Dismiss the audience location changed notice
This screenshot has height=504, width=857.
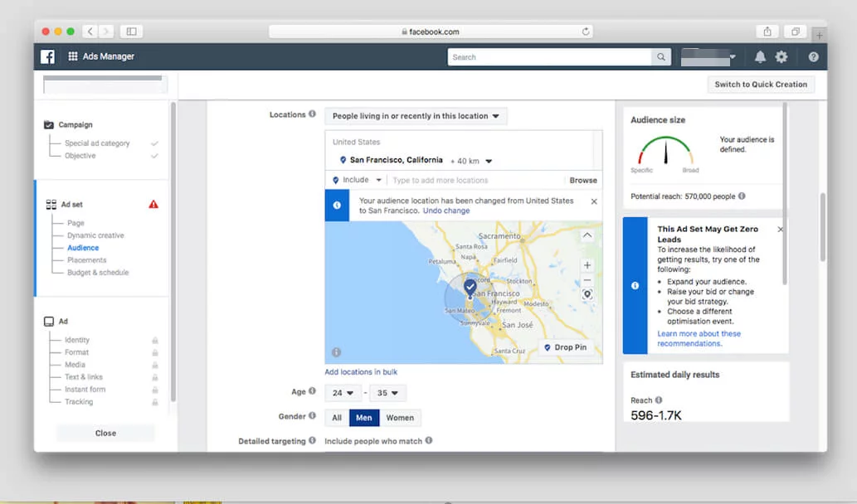click(x=594, y=201)
